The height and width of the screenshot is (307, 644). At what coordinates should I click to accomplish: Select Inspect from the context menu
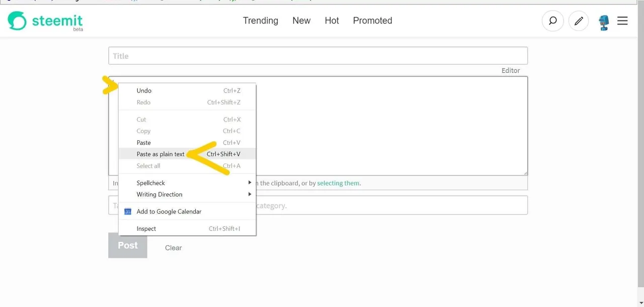(146, 229)
